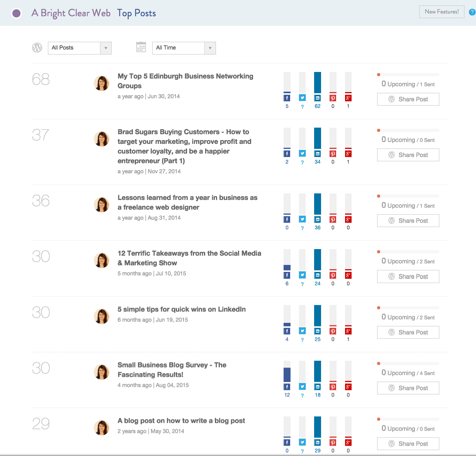Viewport: 476px width, 456px height.
Task: Click the Twitter icon for Brad Sugars post
Action: click(x=302, y=154)
